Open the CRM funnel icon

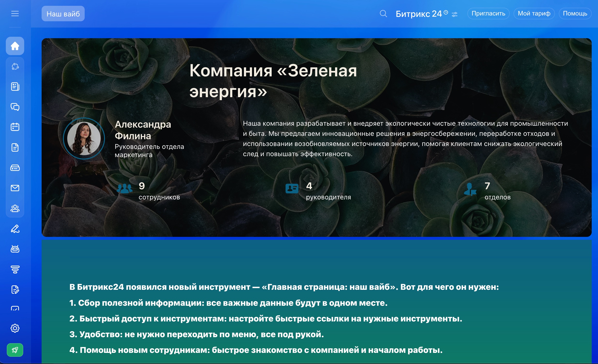coord(15,269)
